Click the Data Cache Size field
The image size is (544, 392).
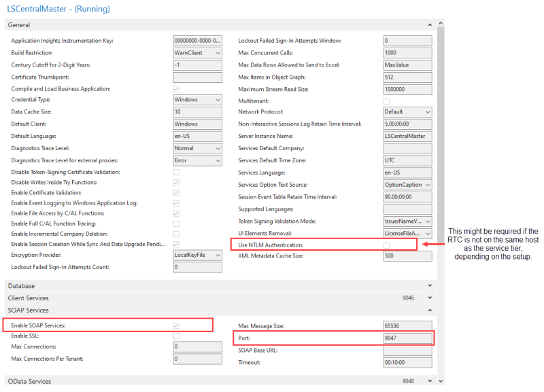(197, 112)
